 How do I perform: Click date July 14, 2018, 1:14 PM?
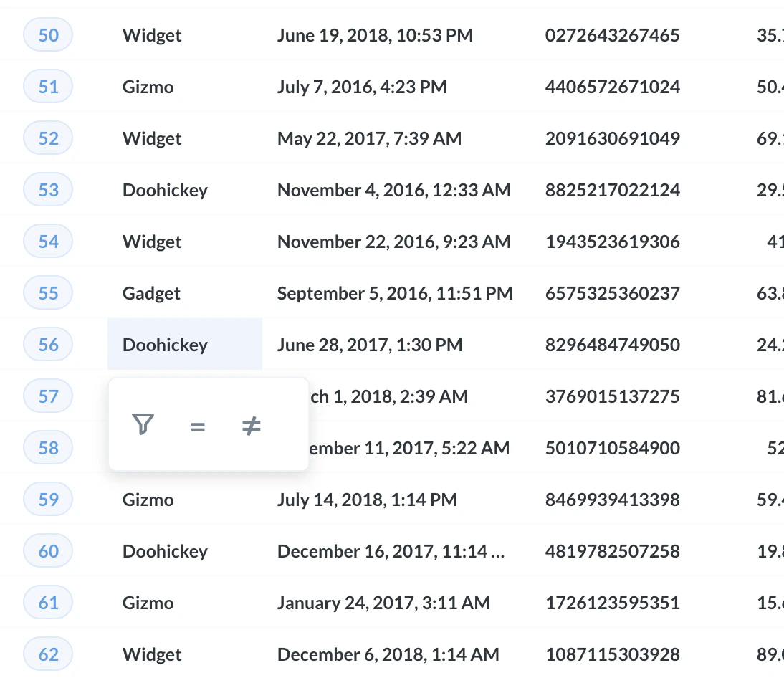(x=368, y=500)
